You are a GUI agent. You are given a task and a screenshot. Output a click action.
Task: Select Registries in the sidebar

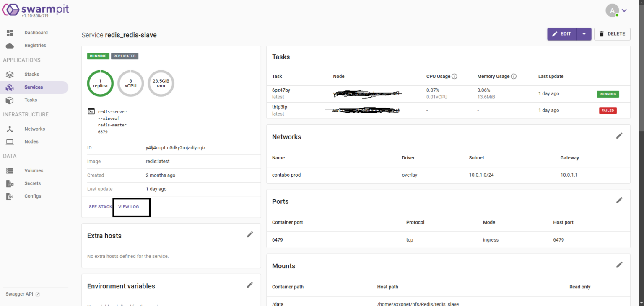36,45
